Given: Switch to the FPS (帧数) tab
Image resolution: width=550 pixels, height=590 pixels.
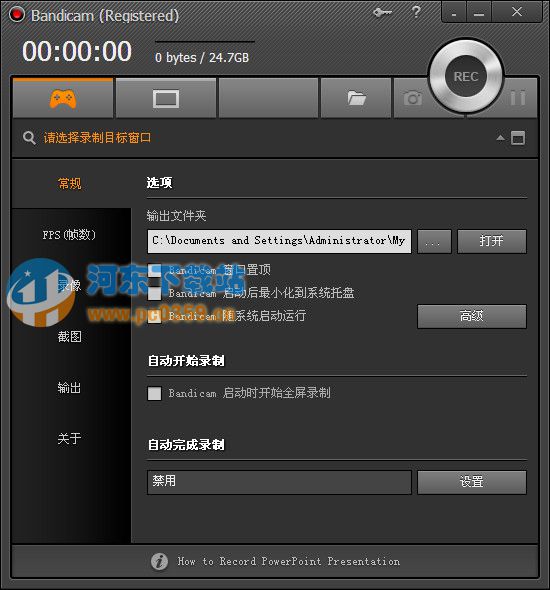Looking at the screenshot, I should tap(69, 235).
